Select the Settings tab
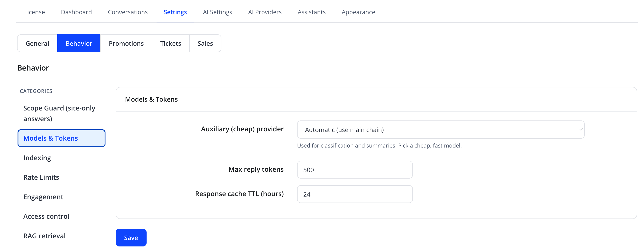This screenshot has width=644, height=252. 175,12
